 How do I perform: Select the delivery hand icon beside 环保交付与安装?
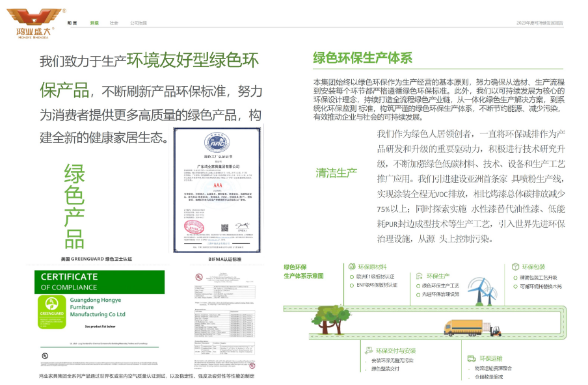coord(369,351)
